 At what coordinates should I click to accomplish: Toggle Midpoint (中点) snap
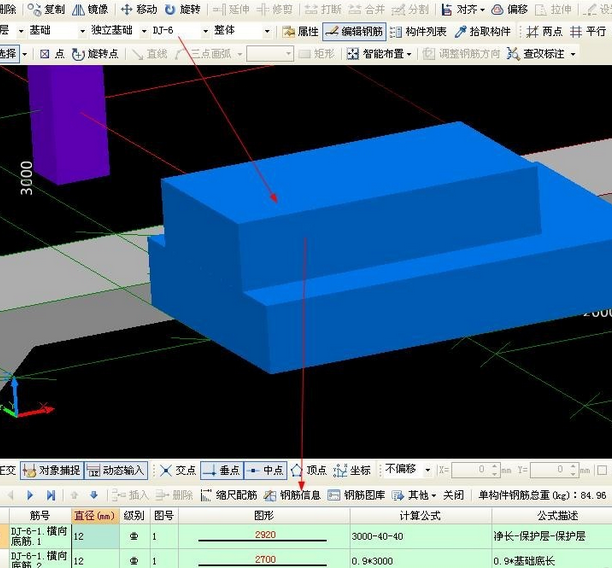click(x=265, y=470)
